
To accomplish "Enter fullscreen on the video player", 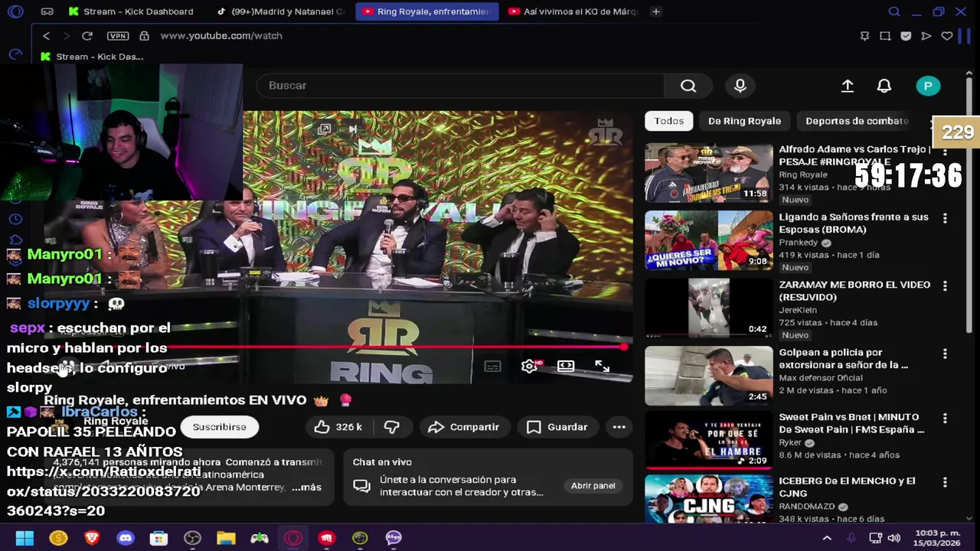I will 603,367.
